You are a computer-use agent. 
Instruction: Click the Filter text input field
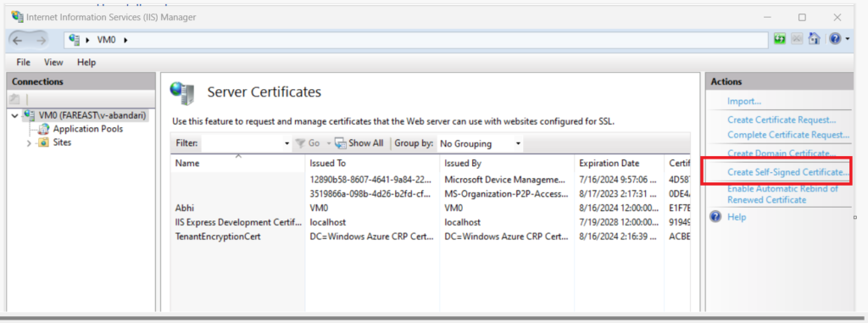242,143
